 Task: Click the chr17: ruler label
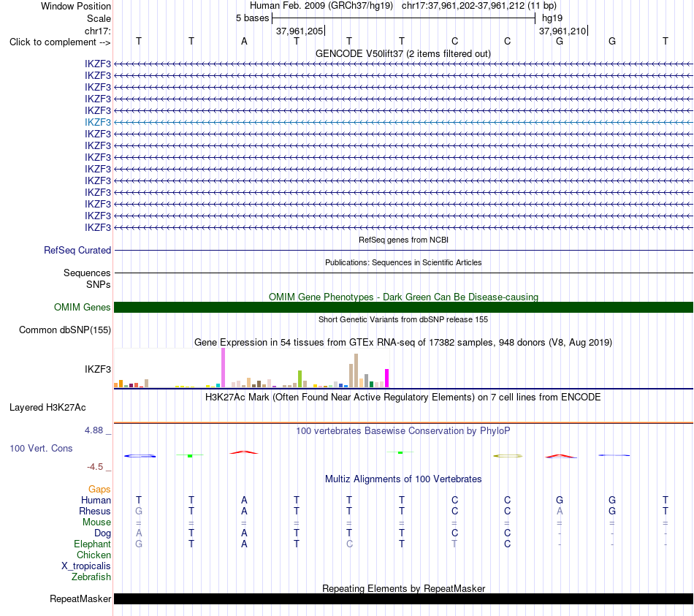pyautogui.click(x=97, y=31)
